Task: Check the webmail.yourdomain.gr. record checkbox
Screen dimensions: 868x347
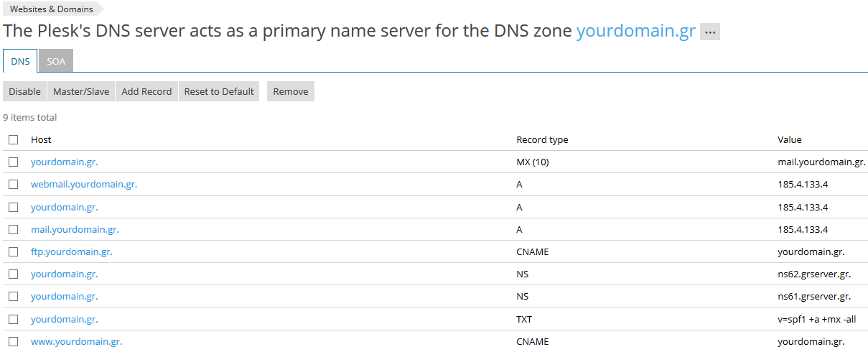Action: click(13, 184)
